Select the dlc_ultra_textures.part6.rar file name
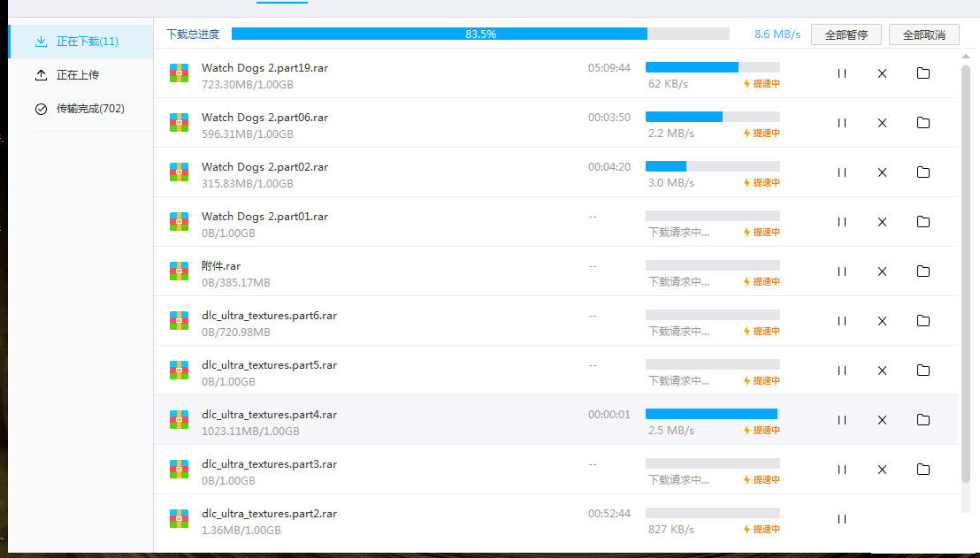The width and height of the screenshot is (980, 558). pos(269,316)
